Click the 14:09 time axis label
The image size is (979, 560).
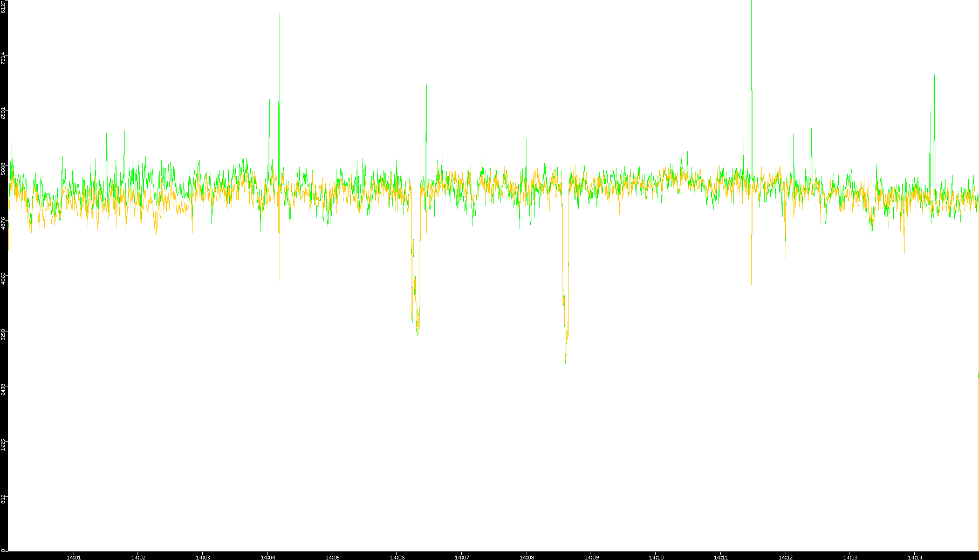click(591, 557)
